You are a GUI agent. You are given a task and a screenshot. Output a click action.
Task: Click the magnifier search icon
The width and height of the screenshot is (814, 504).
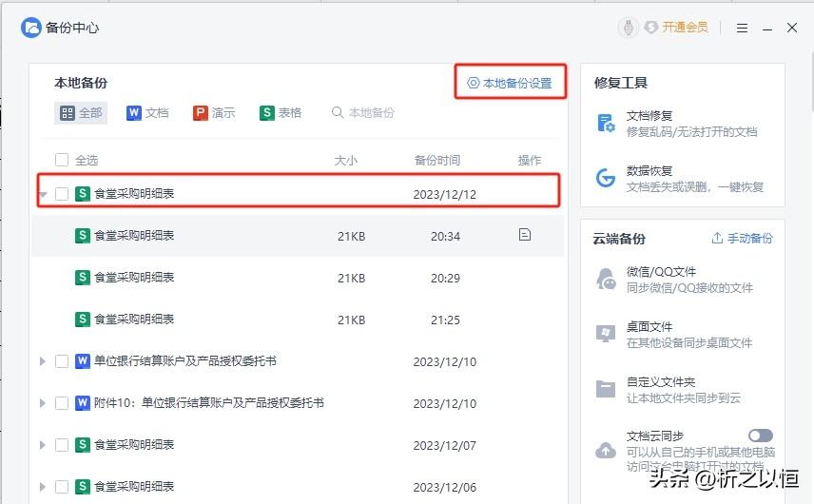[x=338, y=112]
